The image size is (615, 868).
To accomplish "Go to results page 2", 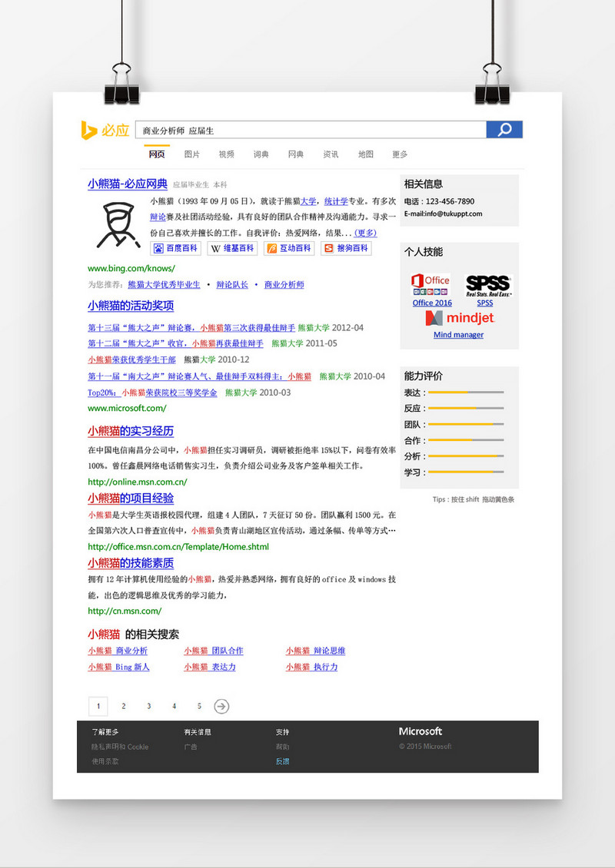I will tap(124, 706).
